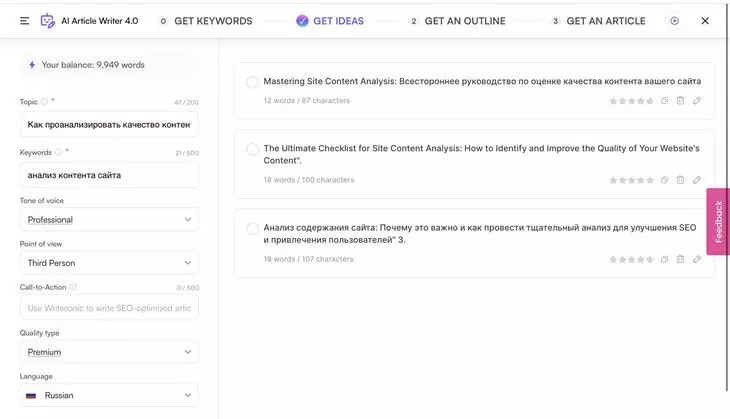The height and width of the screenshot is (419, 730).
Task: Click the text '12 words / 87 characters'
Action: pyautogui.click(x=306, y=101)
